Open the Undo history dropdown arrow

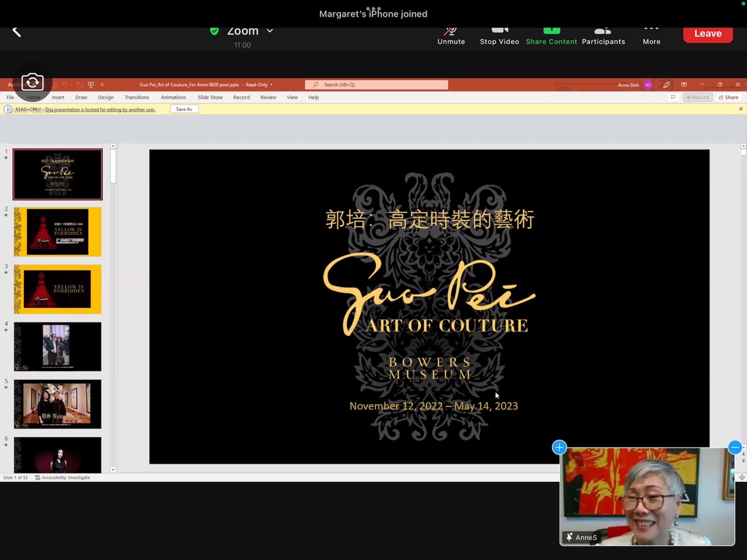tap(71, 85)
